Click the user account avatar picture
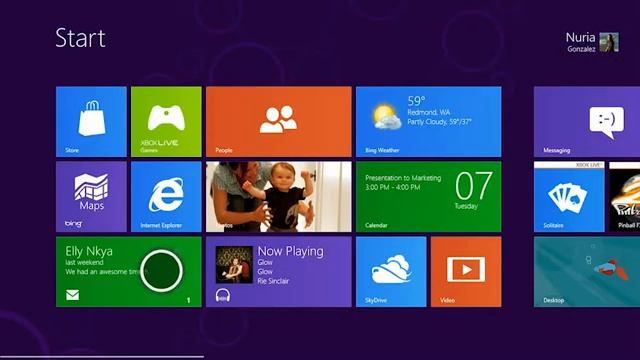640x360 pixels. pyautogui.click(x=609, y=42)
